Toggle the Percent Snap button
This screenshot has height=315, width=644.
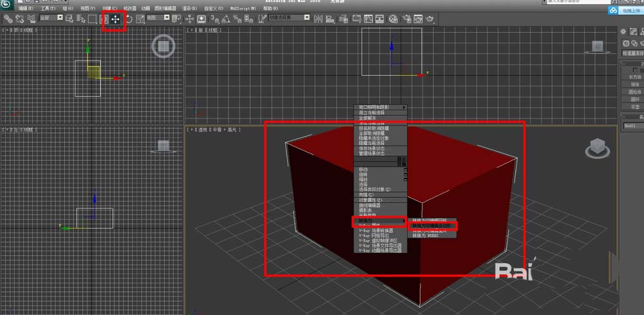click(239, 19)
